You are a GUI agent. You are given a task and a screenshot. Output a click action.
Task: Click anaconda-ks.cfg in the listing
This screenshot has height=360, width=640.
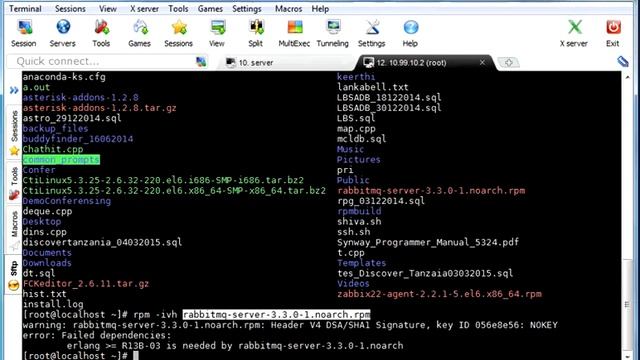click(x=64, y=77)
